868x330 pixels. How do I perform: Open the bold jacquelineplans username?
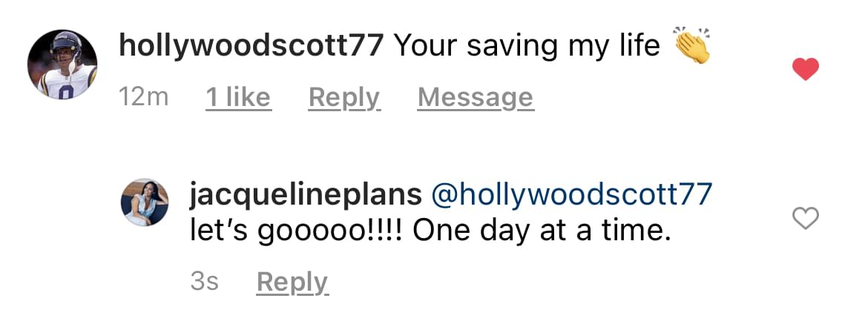[306, 194]
